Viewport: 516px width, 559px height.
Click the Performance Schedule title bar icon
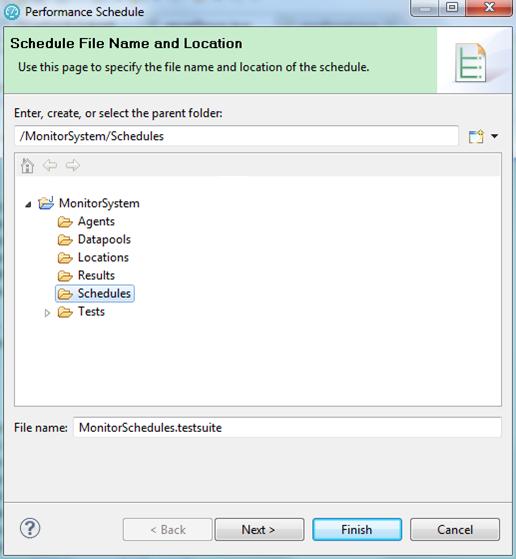tap(12, 12)
